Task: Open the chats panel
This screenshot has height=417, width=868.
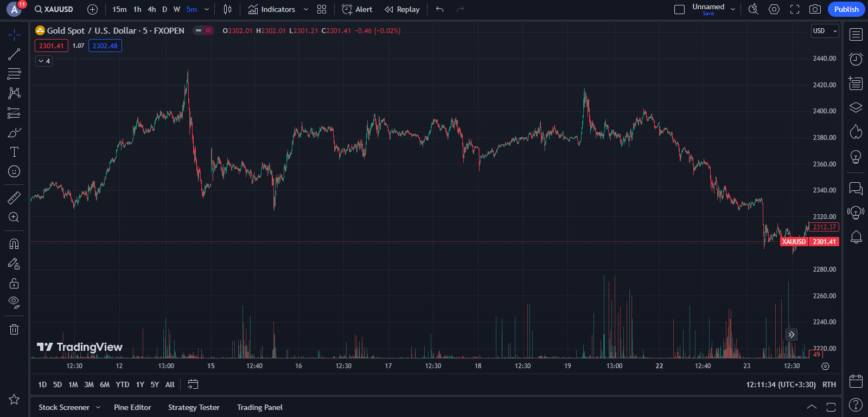Action: (x=856, y=188)
